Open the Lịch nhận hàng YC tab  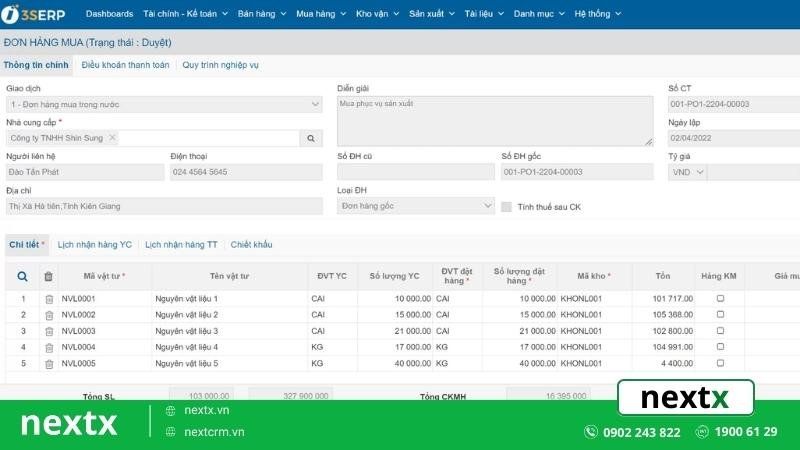tap(95, 244)
